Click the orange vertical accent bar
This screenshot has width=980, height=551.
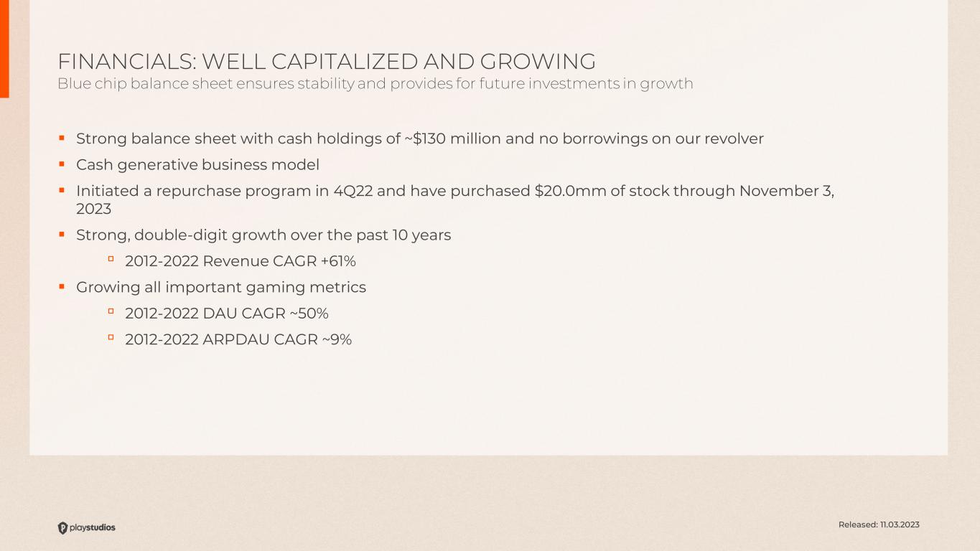4,49
